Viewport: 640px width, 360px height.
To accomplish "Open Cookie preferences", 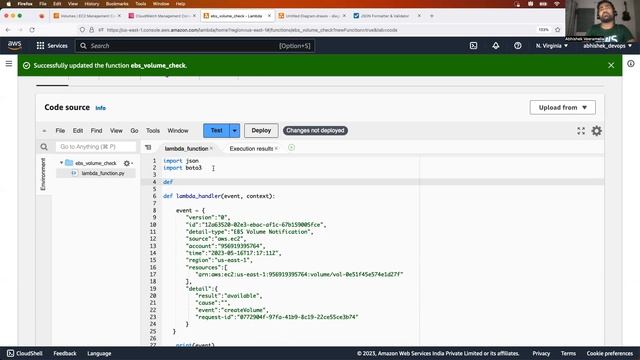I will pos(610,353).
